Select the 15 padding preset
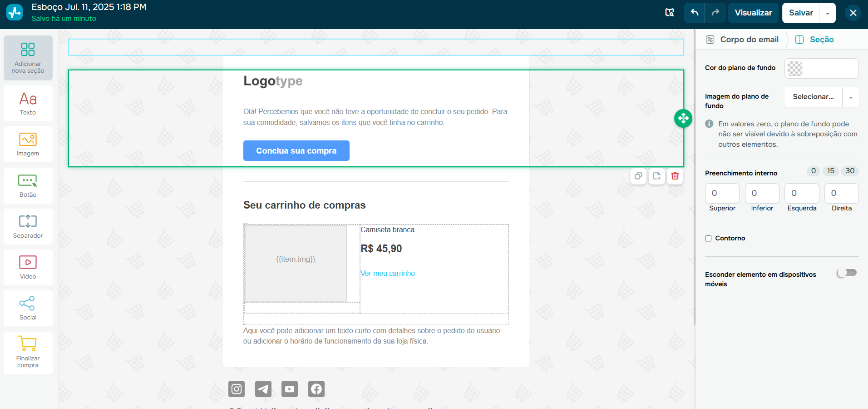 click(831, 171)
